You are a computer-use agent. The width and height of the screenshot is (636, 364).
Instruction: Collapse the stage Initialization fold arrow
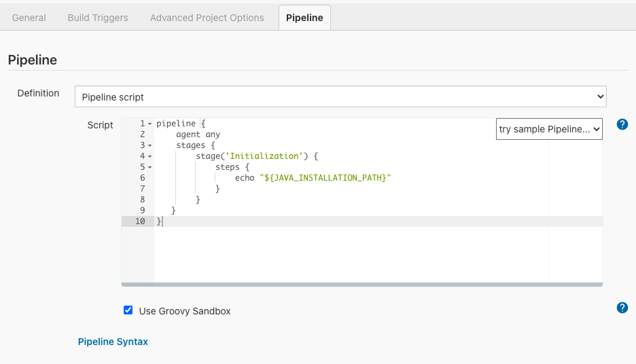click(149, 156)
